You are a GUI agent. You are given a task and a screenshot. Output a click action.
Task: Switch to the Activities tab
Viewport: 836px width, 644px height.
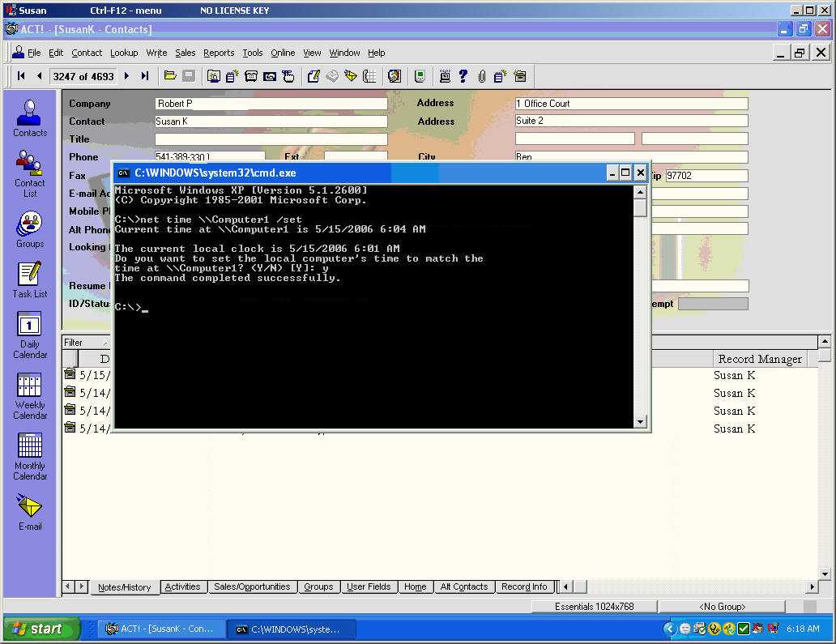[182, 586]
